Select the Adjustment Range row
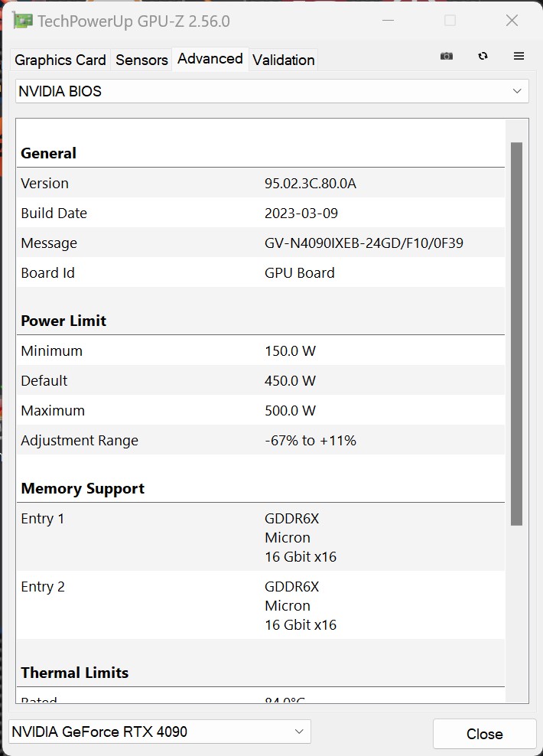 coord(260,441)
